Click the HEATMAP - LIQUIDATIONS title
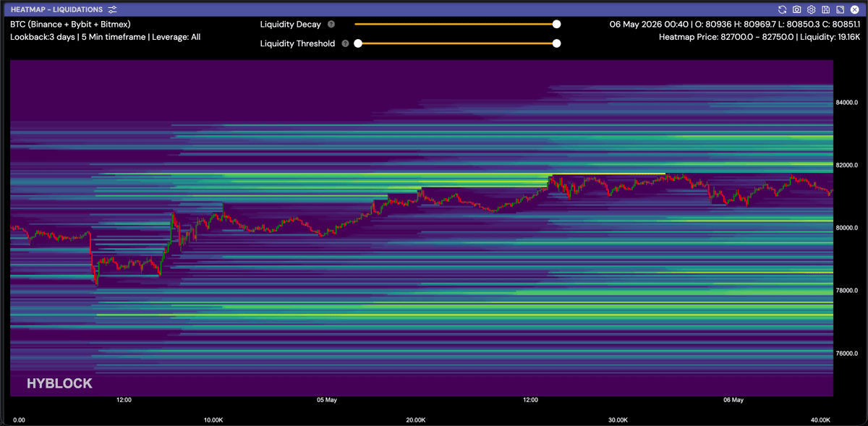The image size is (868, 426). (x=58, y=9)
